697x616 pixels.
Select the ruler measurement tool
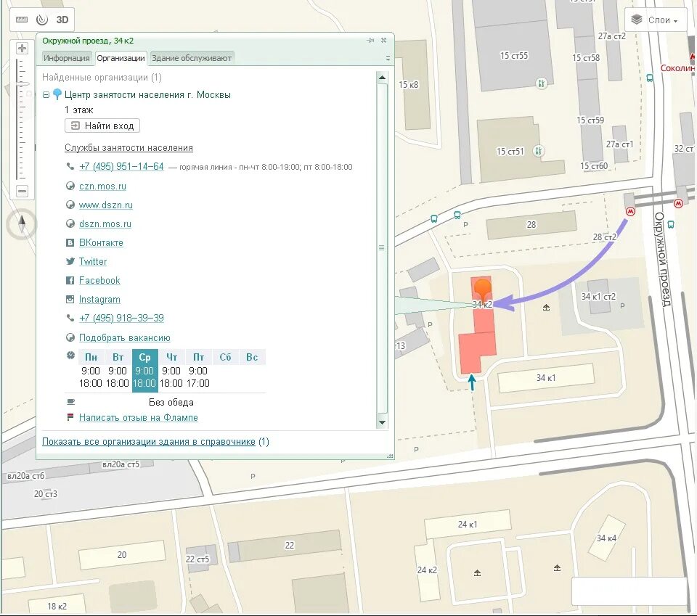(21, 20)
